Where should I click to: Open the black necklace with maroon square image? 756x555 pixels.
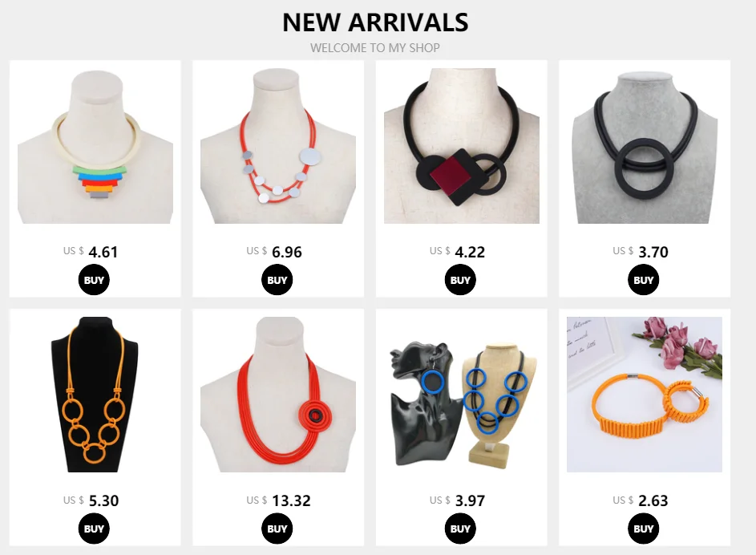pos(462,146)
